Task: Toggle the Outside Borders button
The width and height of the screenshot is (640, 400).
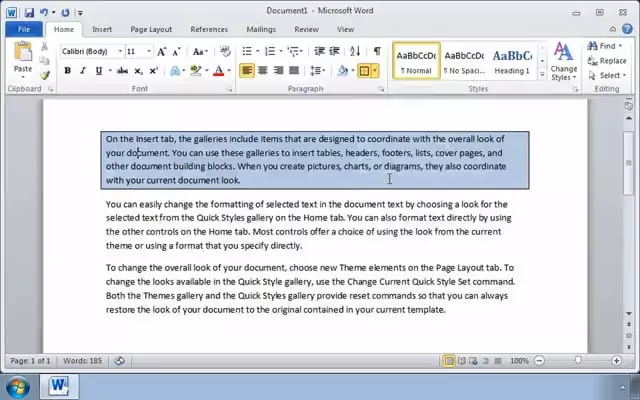Action: tap(364, 71)
